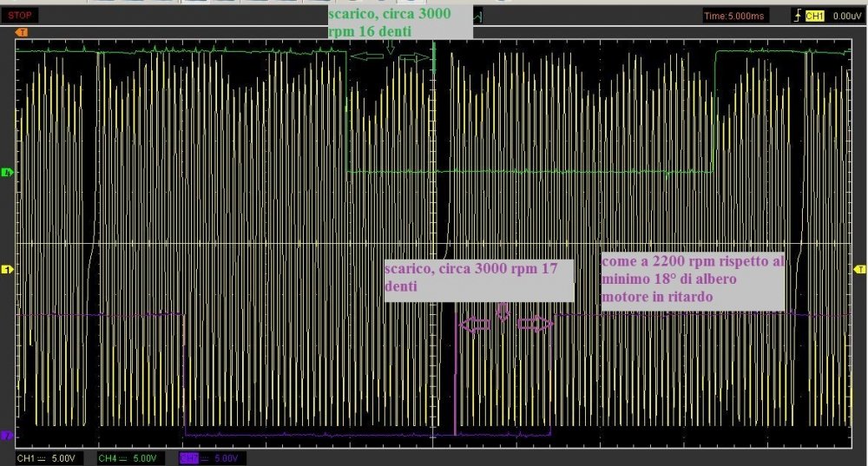
Task: Toggle CH1 5.00V channel readout at bottom
Action: click(x=48, y=457)
